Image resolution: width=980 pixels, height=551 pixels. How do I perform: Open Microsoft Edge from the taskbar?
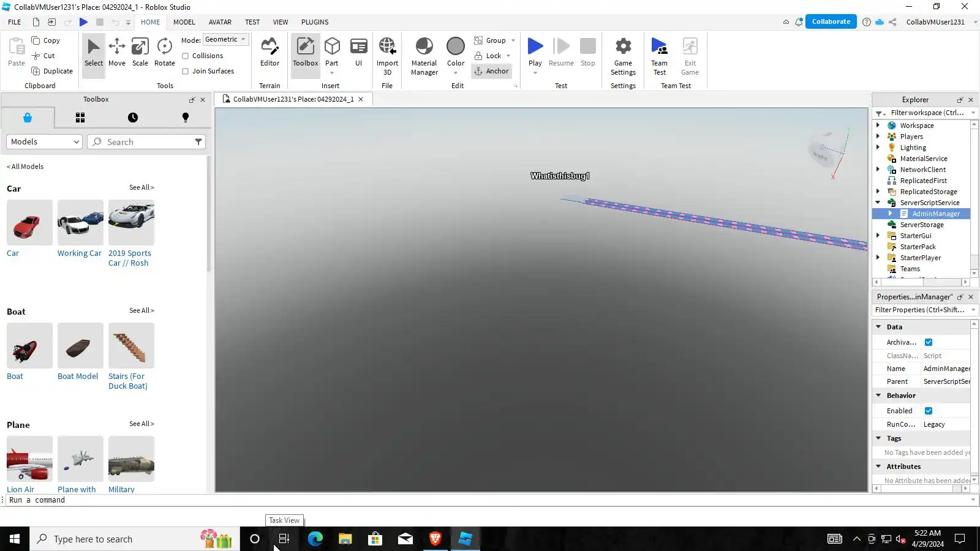click(x=315, y=539)
